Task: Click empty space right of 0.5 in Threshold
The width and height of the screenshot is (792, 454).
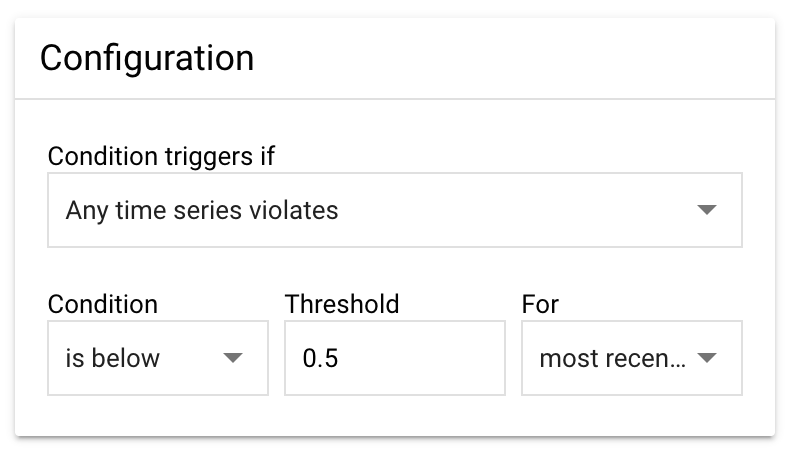Action: click(430, 357)
